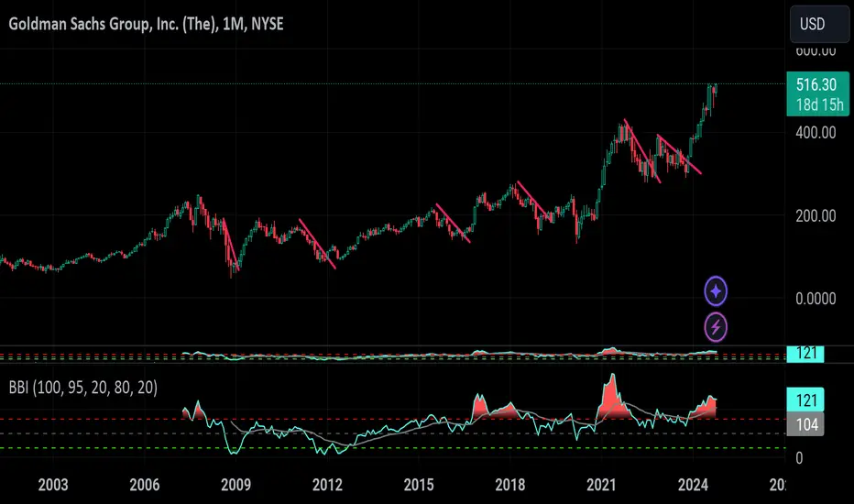The image size is (854, 504).
Task: Select the BBI (100, 95, 20, 80, 20) indicator label
Action: 83,388
